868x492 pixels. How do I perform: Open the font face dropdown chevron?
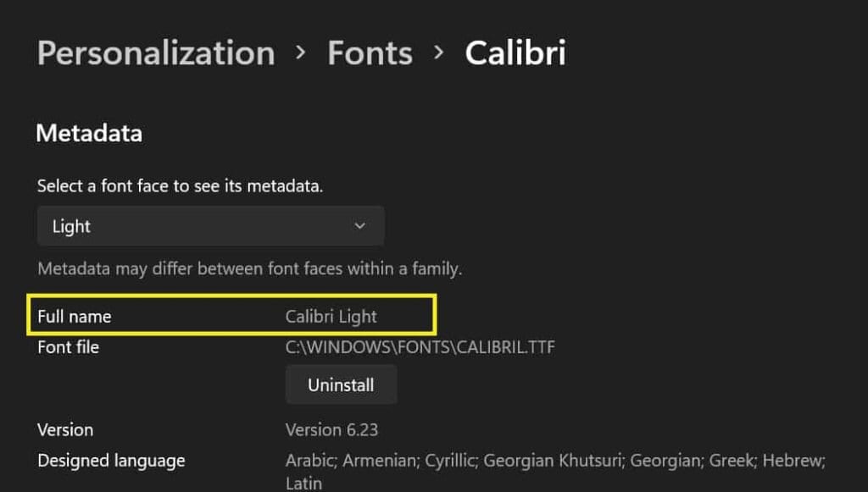pyautogui.click(x=359, y=226)
